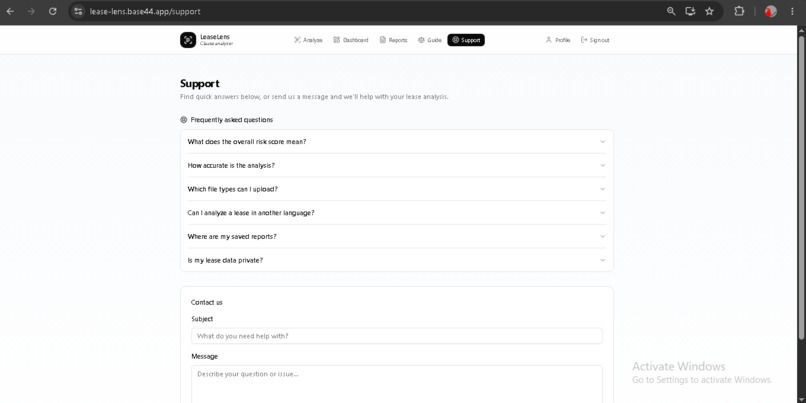Expand "Which file types can I upload?"

click(x=396, y=189)
